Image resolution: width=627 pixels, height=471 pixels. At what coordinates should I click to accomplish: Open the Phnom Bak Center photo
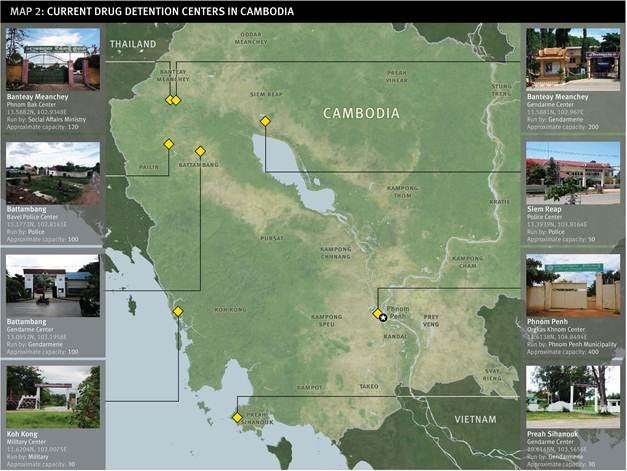point(53,59)
